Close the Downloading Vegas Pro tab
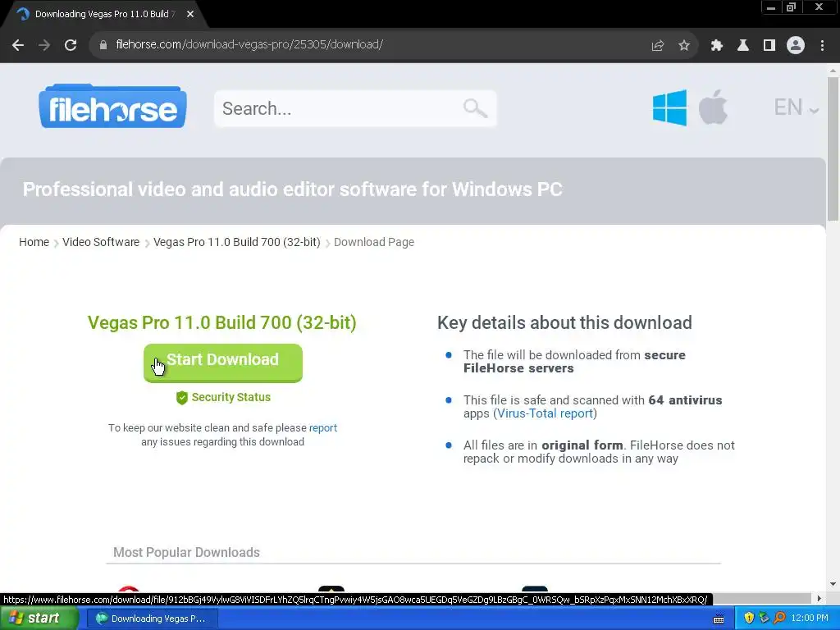 point(190,14)
